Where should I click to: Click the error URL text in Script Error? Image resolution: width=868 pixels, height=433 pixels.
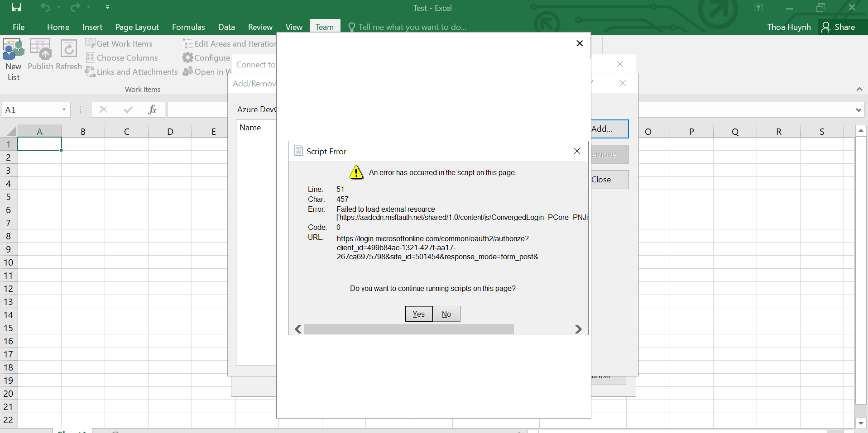[x=437, y=247]
